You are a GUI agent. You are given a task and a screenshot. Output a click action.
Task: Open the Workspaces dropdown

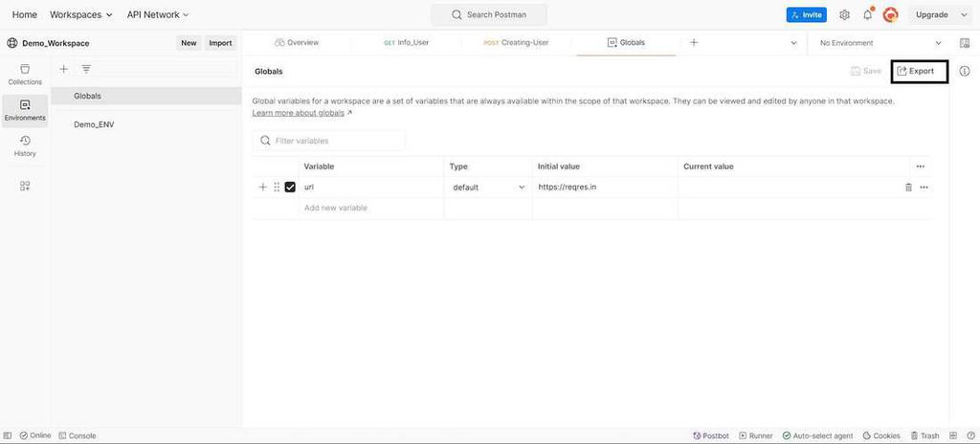coord(81,14)
